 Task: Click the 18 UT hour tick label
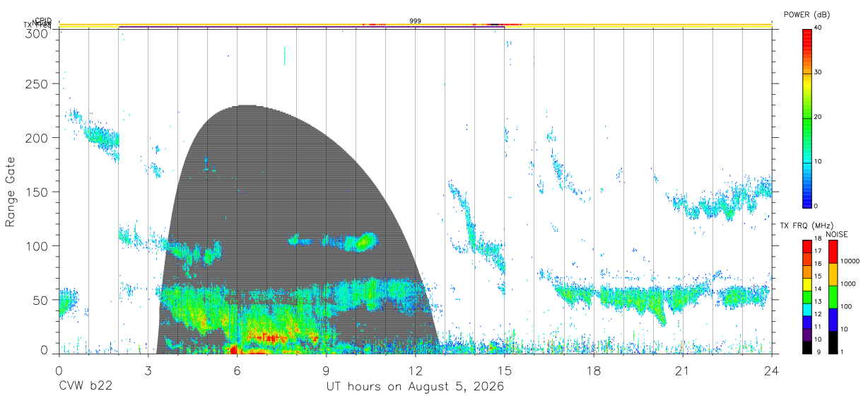tap(594, 371)
